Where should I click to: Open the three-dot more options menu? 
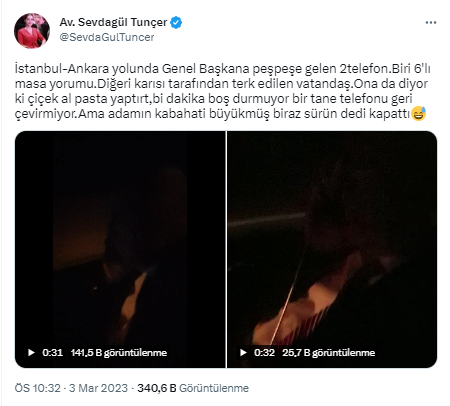point(431,23)
